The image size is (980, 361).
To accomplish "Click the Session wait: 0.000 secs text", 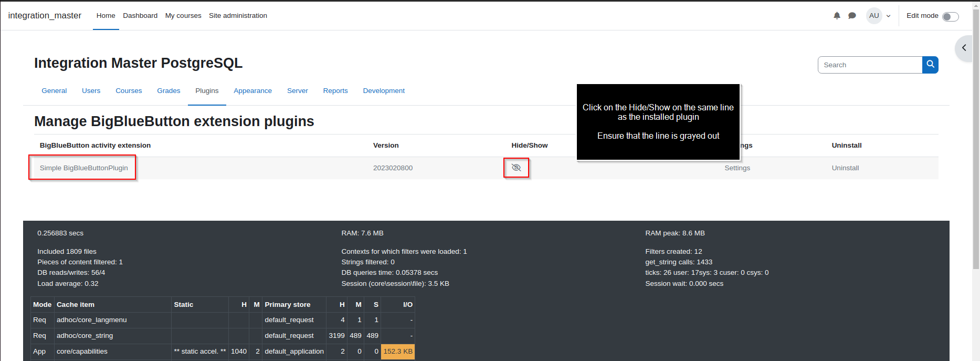I will [x=684, y=284].
